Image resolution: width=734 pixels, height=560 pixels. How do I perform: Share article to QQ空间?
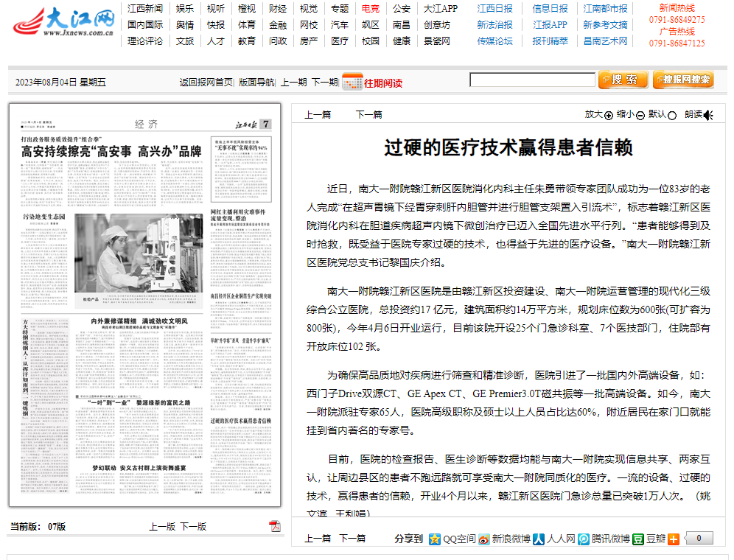pyautogui.click(x=435, y=539)
